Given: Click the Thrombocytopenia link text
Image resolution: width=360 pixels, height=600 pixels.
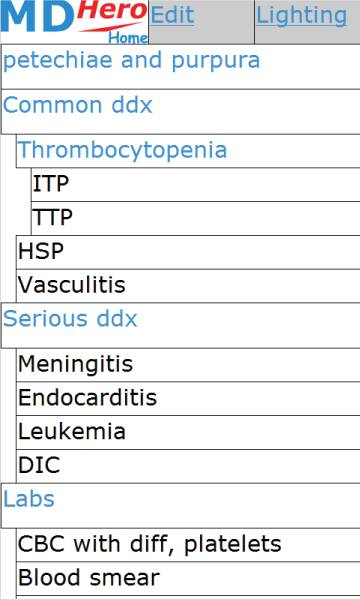Looking at the screenshot, I should [122, 150].
